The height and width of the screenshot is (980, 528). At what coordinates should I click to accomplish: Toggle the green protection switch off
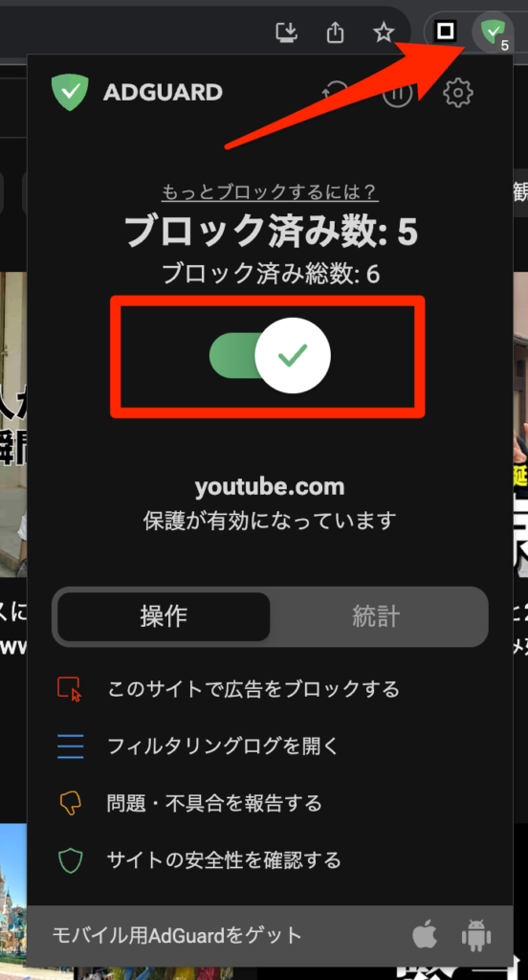(x=270, y=356)
